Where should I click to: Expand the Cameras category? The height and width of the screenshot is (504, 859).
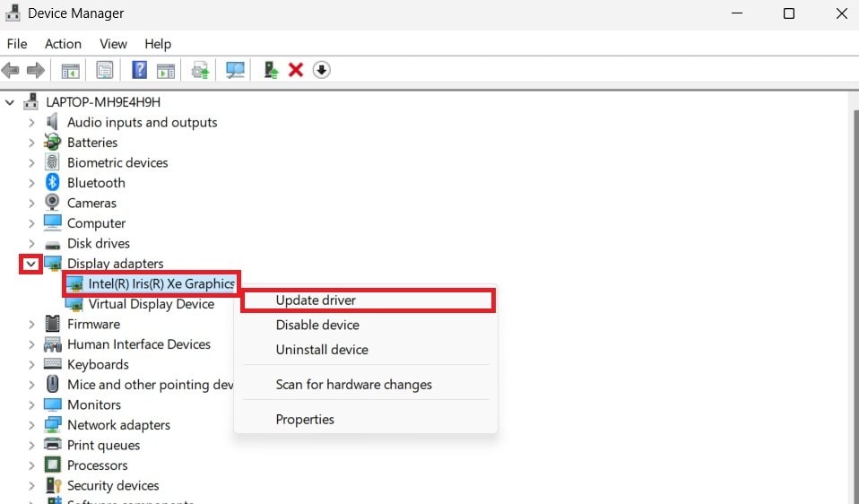click(x=31, y=204)
